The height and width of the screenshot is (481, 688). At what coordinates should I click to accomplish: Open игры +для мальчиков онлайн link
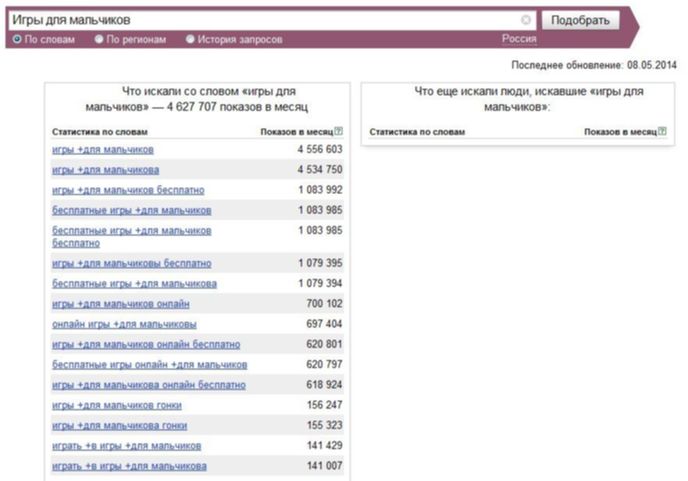[121, 304]
